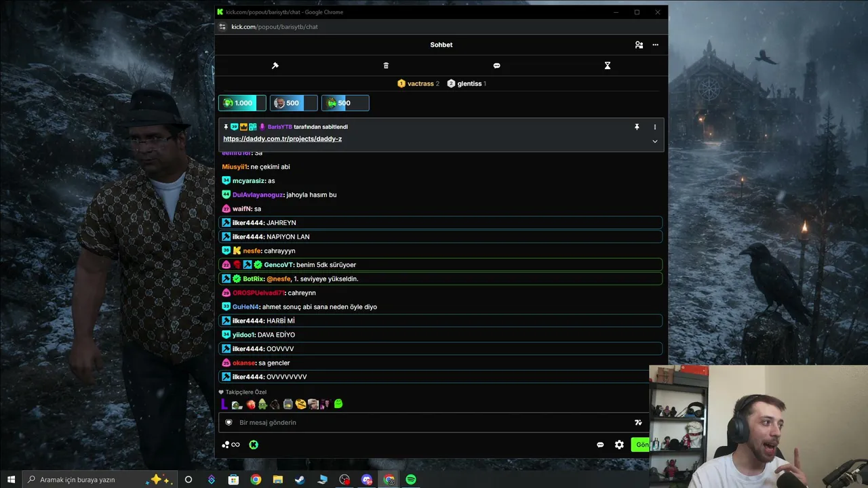Image resolution: width=868 pixels, height=488 pixels.
Task: Open channel points infinity balance
Action: 231,445
